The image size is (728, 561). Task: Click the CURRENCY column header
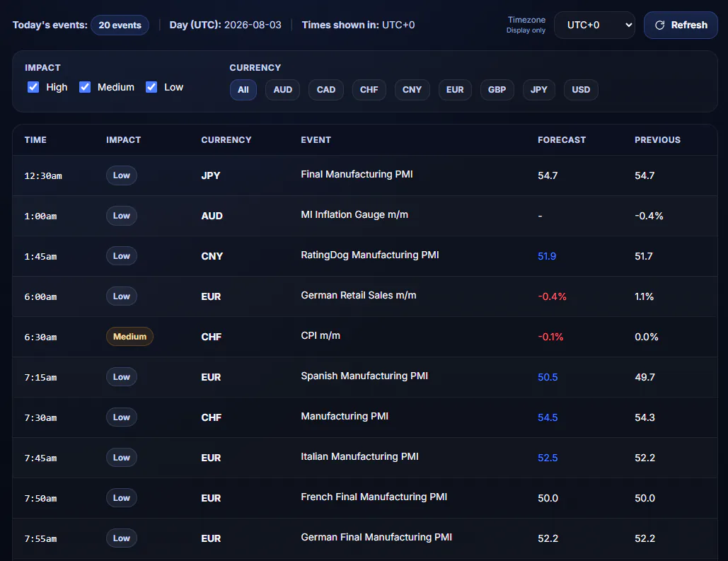coord(226,140)
